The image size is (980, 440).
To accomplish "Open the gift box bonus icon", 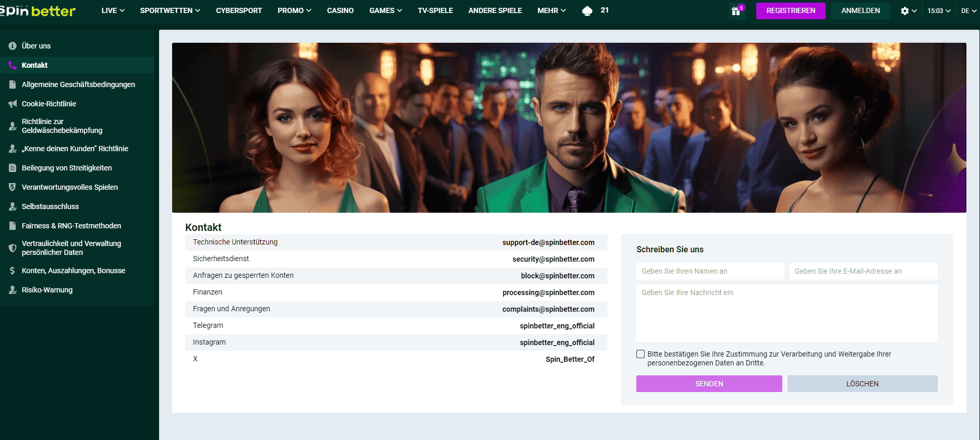I will (x=736, y=11).
